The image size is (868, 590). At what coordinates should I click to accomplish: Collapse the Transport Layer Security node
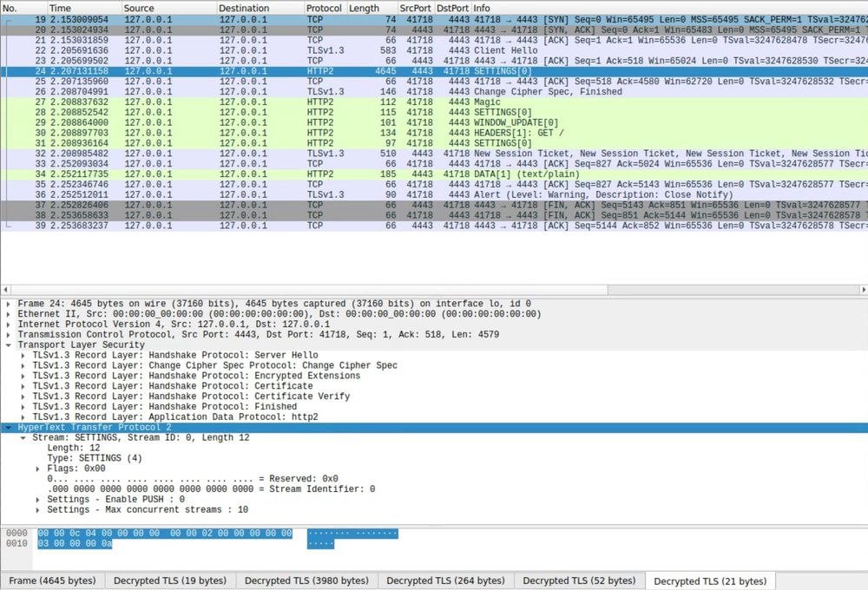pos(9,344)
